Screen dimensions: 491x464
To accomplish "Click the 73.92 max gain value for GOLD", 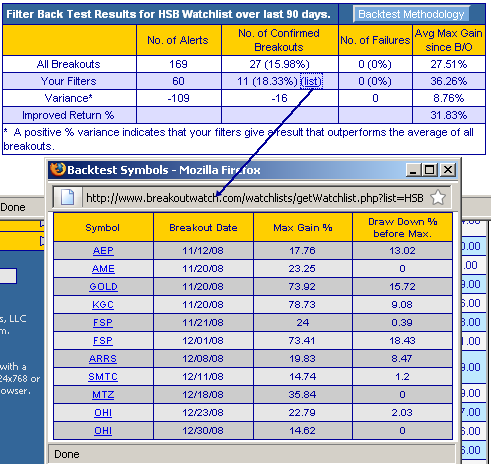I will tap(302, 287).
